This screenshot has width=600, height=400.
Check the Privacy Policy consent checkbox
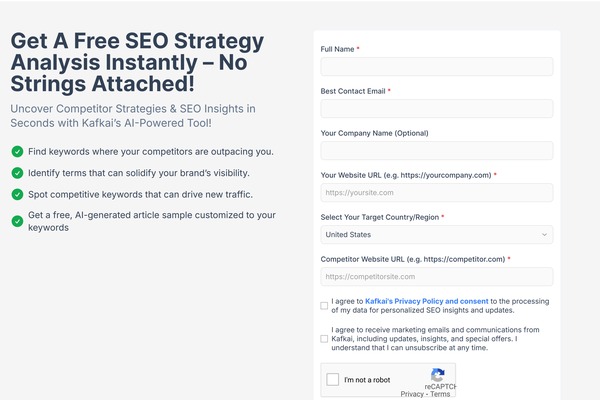pos(324,306)
